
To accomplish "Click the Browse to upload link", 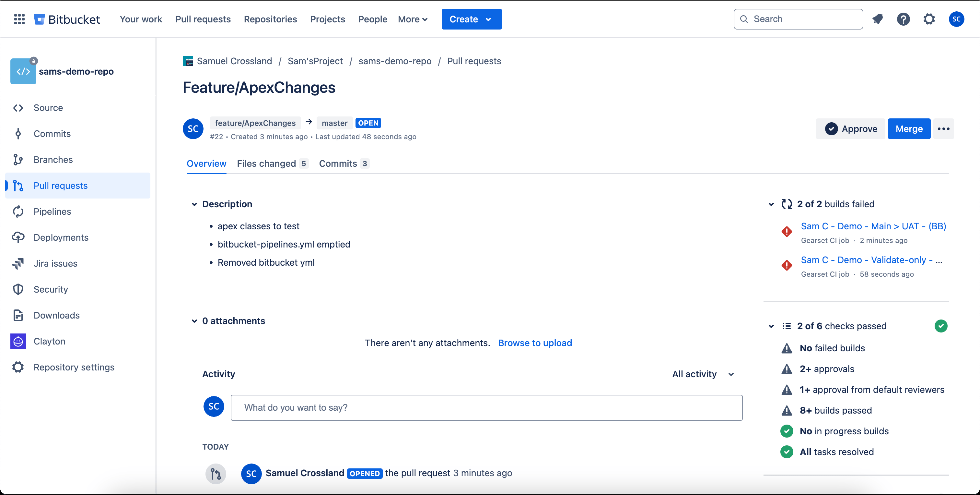I will click(x=535, y=343).
